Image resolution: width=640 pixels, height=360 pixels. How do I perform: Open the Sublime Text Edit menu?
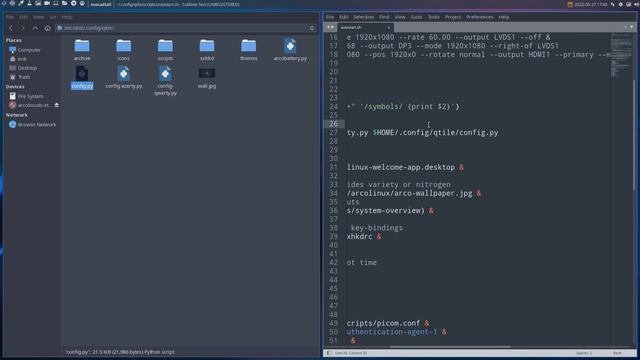344,17
